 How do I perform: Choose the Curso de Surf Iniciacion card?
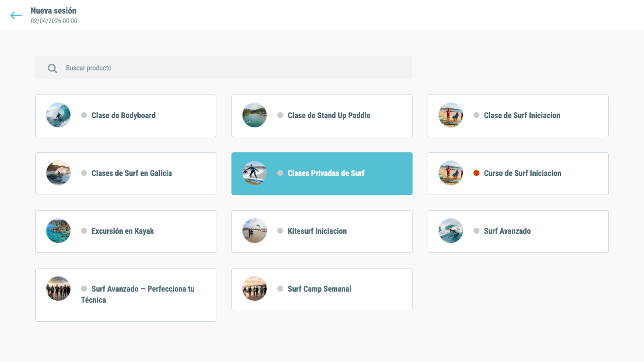point(518,173)
